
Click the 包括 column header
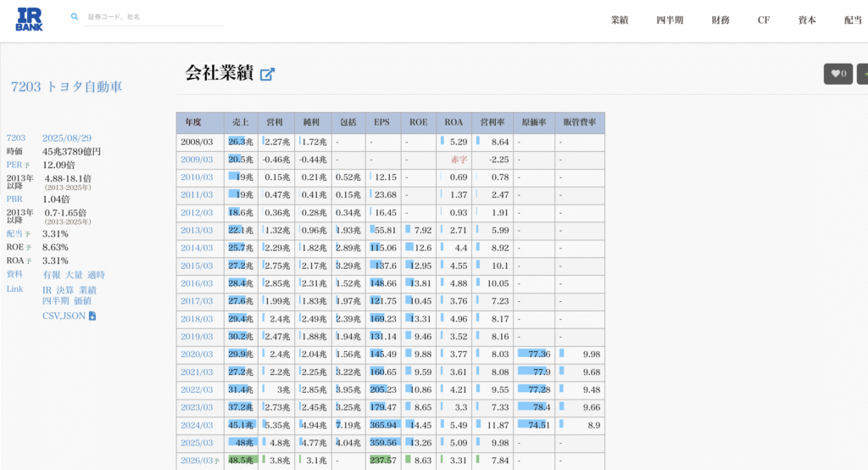click(348, 122)
